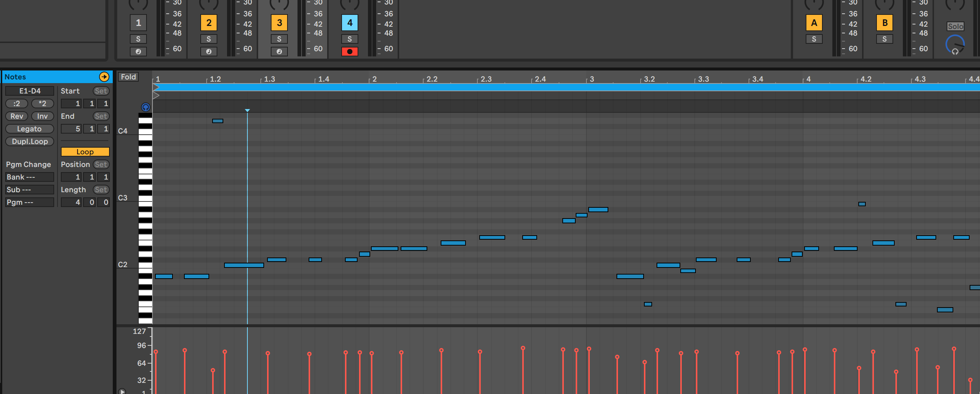Click ruler position 3.3
The height and width of the screenshot is (394, 980).
pos(703,79)
